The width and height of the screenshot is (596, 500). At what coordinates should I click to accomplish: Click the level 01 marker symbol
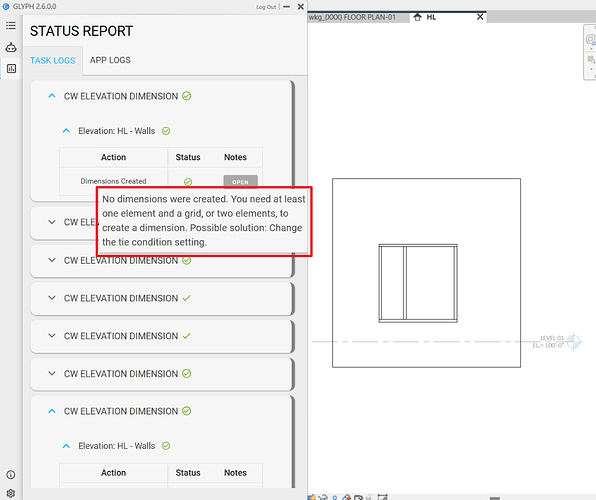tap(574, 341)
